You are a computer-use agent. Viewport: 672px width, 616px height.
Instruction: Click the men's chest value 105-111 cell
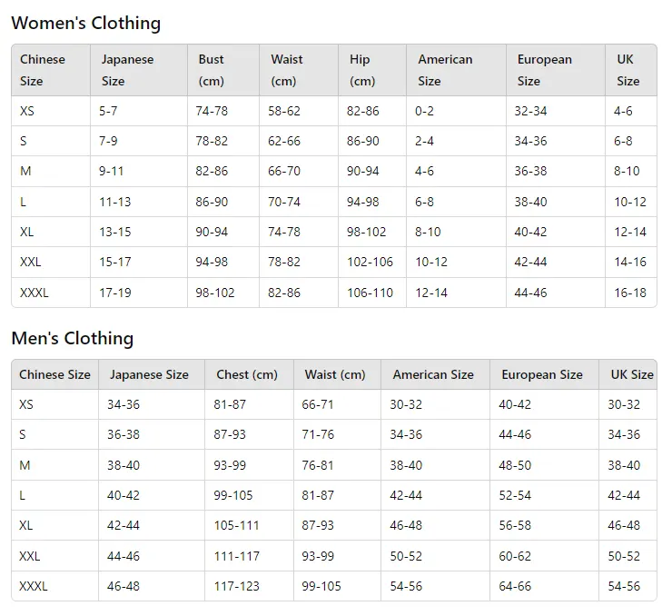click(250, 525)
